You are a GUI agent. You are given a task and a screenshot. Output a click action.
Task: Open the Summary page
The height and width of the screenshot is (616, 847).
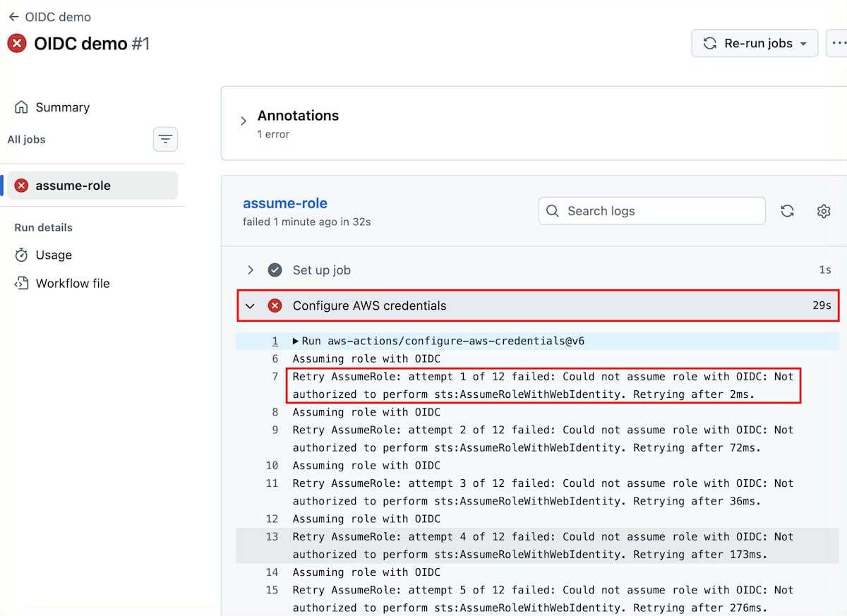click(52, 107)
